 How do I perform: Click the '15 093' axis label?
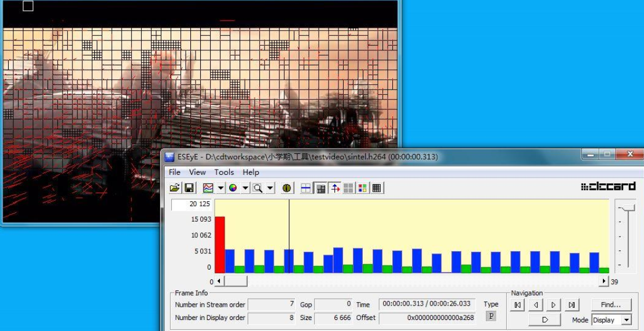pyautogui.click(x=201, y=219)
